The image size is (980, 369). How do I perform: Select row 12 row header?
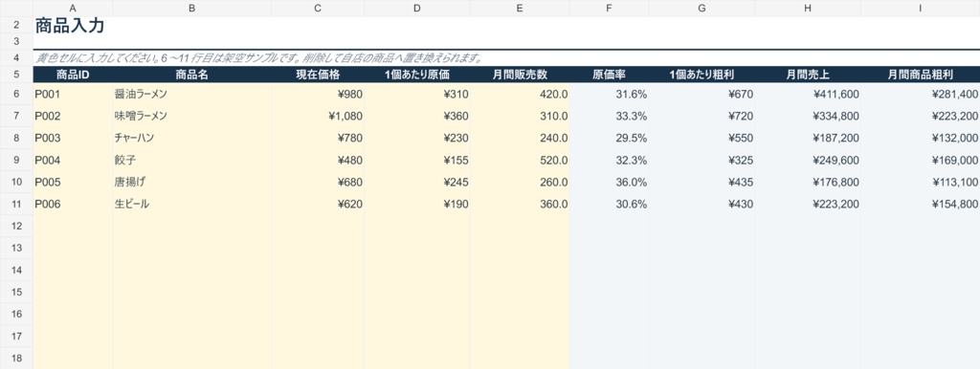pos(16,226)
